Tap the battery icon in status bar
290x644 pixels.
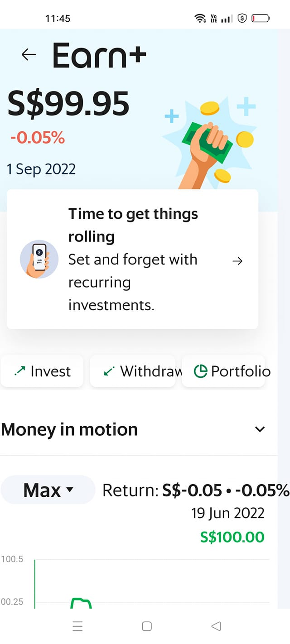(x=261, y=19)
